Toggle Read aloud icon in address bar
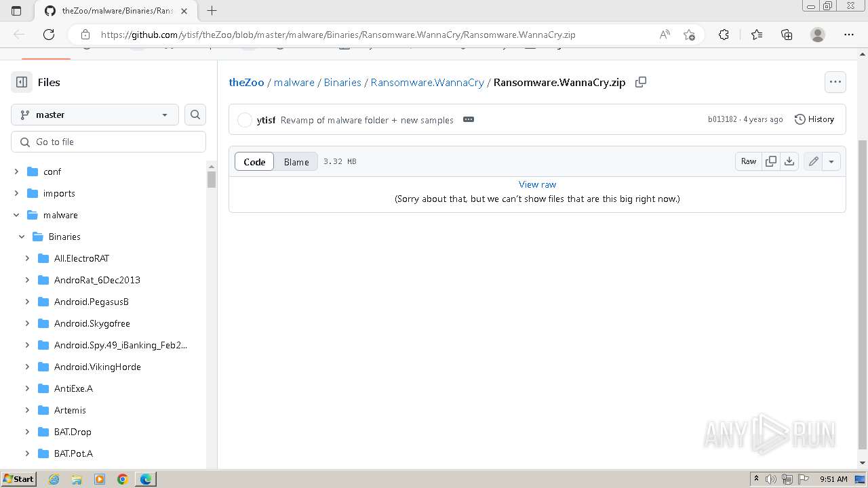The width and height of the screenshot is (868, 488). coord(665,35)
